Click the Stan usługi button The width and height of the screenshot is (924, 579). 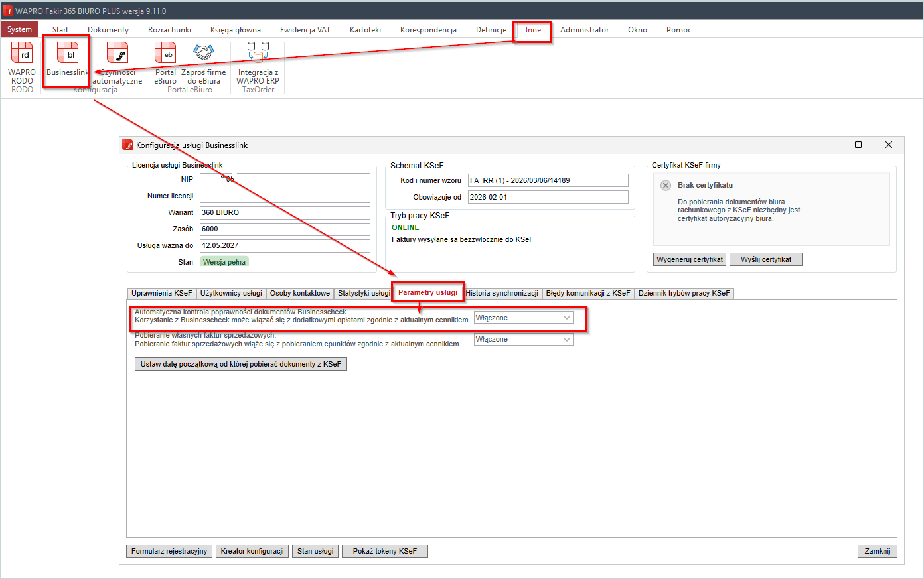[315, 551]
